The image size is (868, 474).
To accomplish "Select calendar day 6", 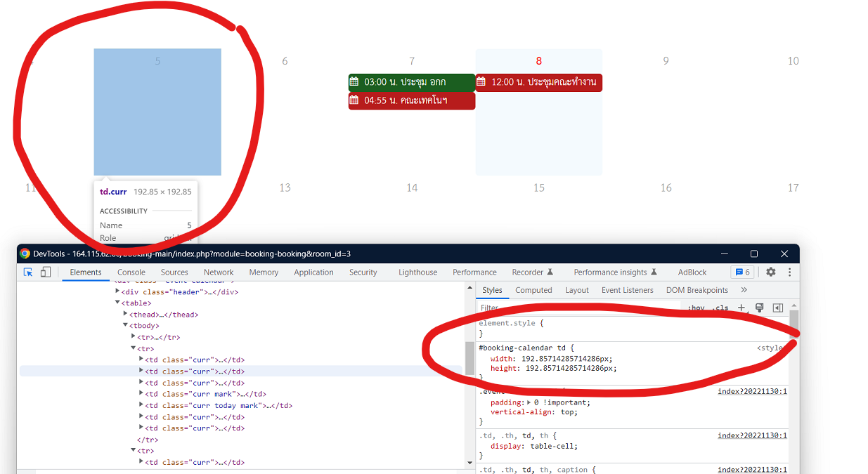I will pos(285,61).
